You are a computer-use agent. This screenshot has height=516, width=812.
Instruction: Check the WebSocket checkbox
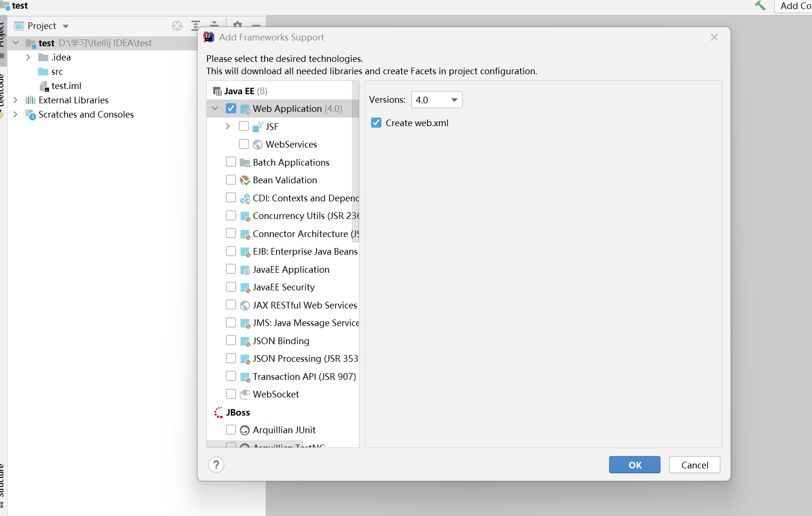point(231,394)
